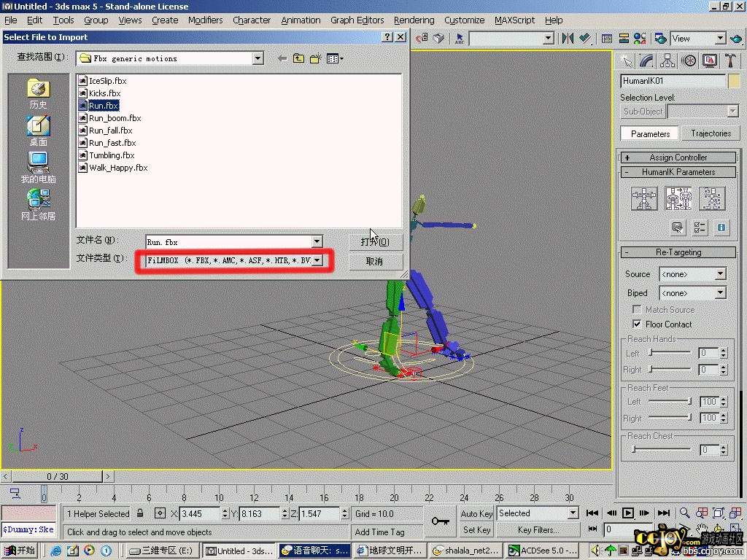The height and width of the screenshot is (560, 747).
Task: Click the HumanIK figure mode icon
Action: pyautogui.click(x=644, y=198)
